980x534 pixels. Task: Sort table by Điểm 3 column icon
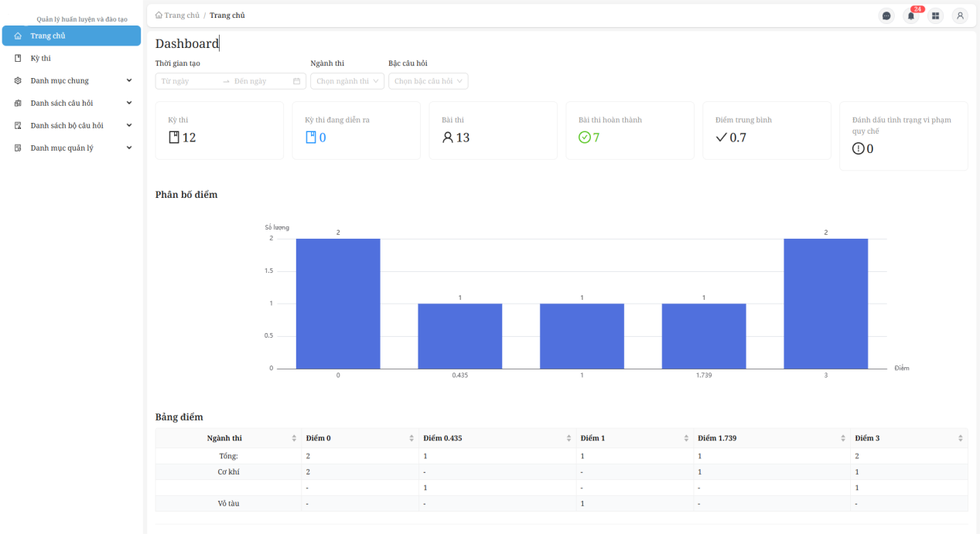point(961,438)
